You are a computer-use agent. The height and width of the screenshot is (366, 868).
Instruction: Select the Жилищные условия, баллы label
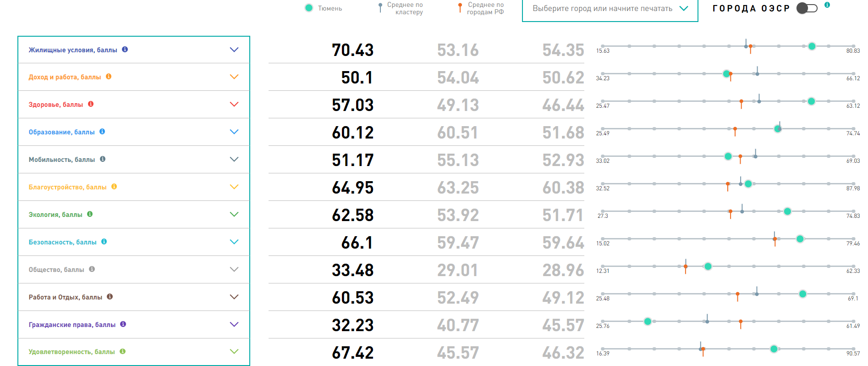pos(73,50)
